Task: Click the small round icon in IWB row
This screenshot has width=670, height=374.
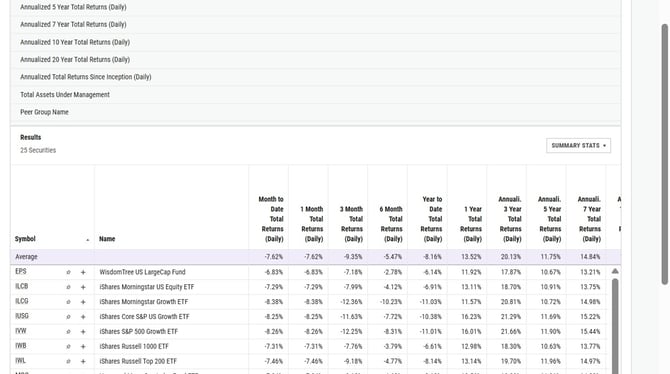Action: click(68, 347)
